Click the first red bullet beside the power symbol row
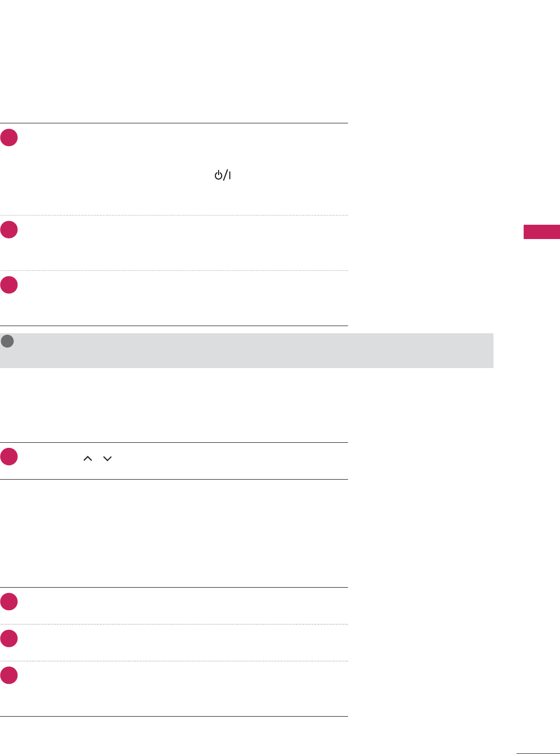This screenshot has width=560, height=754. click(9, 138)
